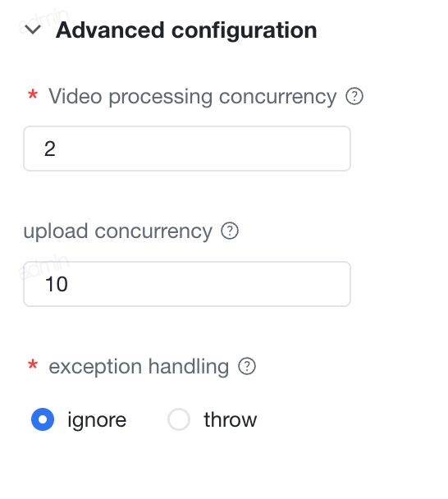Focus the upload concurrency input box
This screenshot has width=448, height=499.
[187, 284]
